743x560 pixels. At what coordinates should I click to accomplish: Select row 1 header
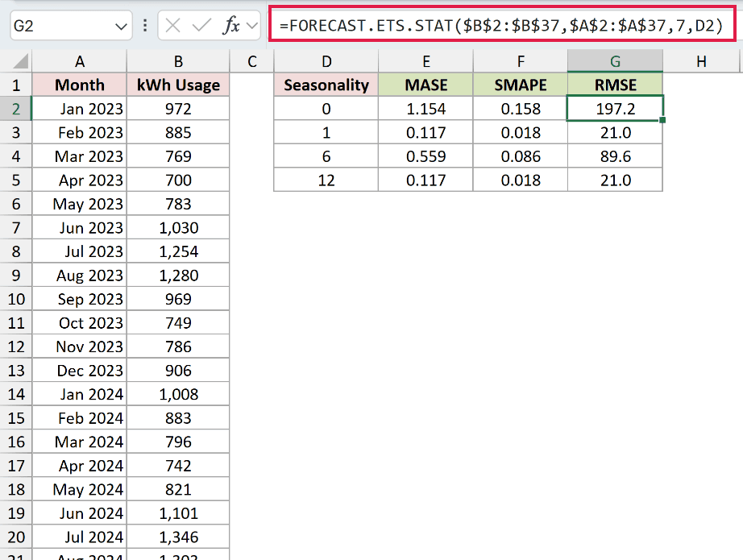16,85
